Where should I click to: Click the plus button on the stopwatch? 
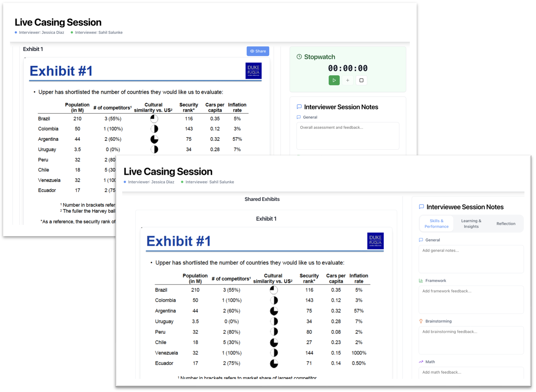pos(348,80)
